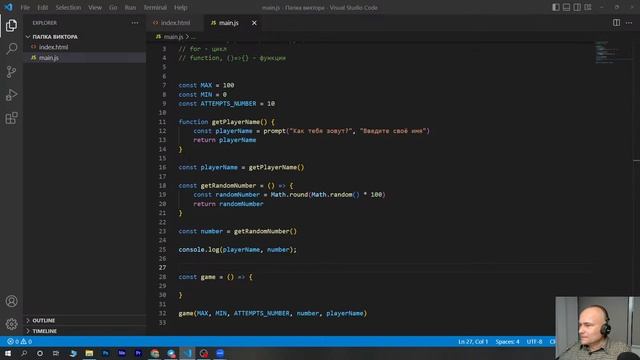Open the Explorer view in activity bar
640x360 pixels.
(x=11, y=26)
